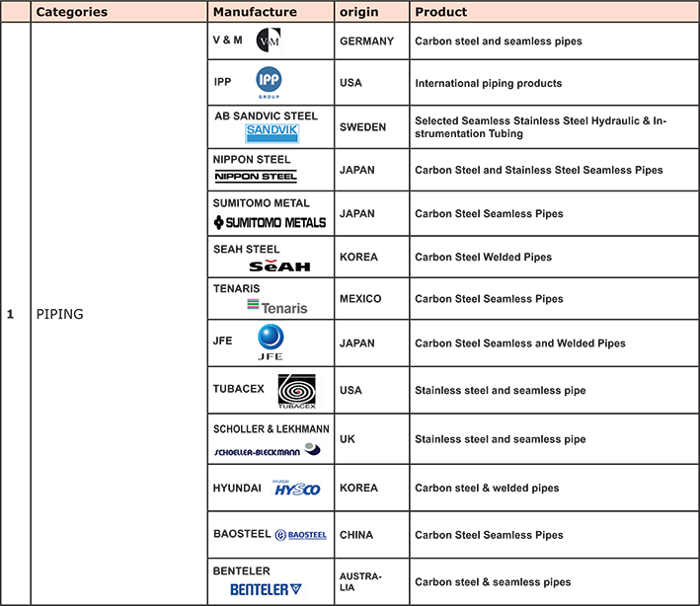Viewport: 700px width, 606px height.
Task: Click the JFE globe logo
Action: click(x=271, y=342)
